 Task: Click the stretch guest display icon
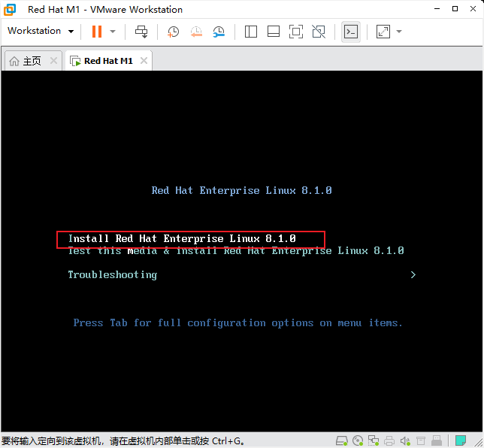pos(383,32)
